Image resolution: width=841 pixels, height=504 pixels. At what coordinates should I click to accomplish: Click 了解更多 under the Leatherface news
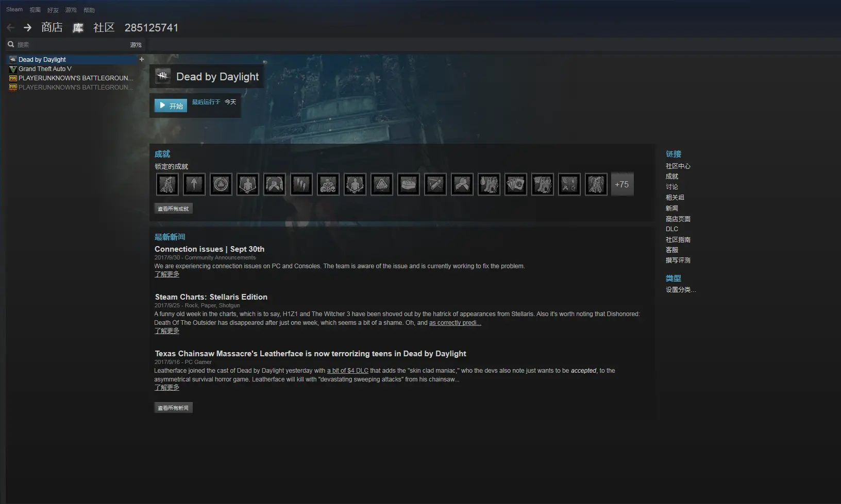167,388
